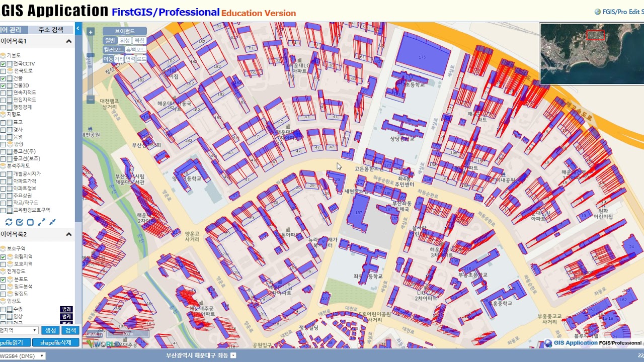Viewport: 644px width, 362px height.
Task: Select the 복합 map type
Action: point(139,40)
